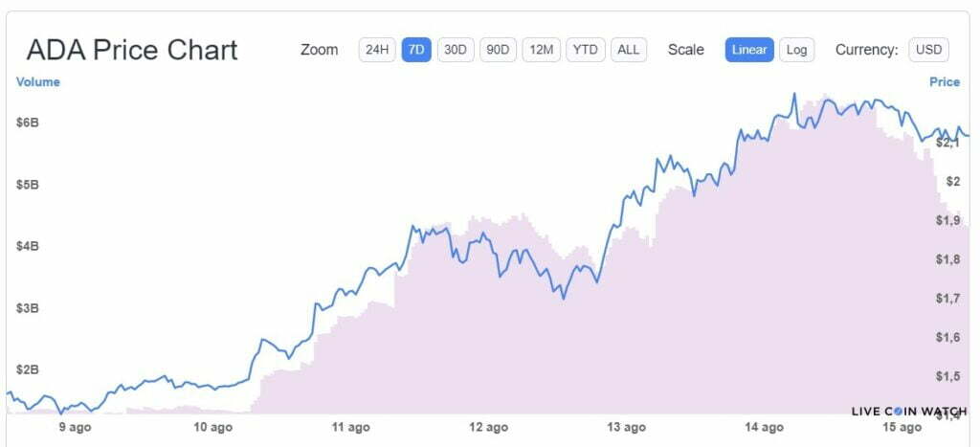Switch chart zoom to 30D

point(456,50)
